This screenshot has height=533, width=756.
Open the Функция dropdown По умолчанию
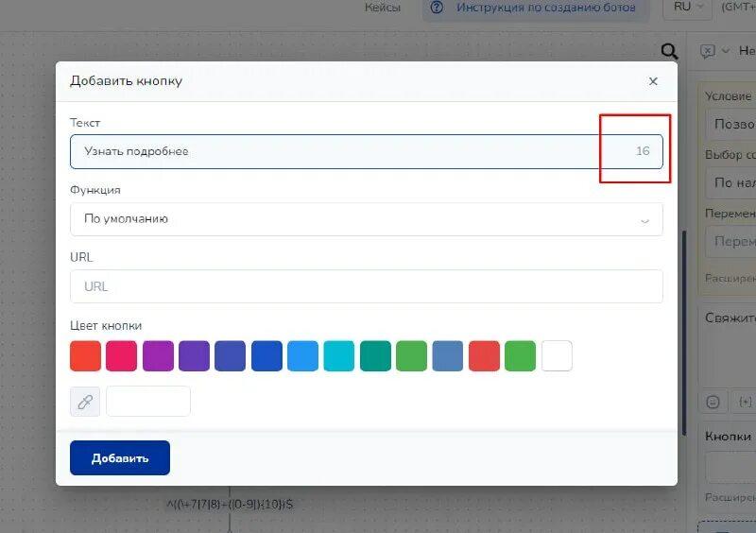pos(367,219)
